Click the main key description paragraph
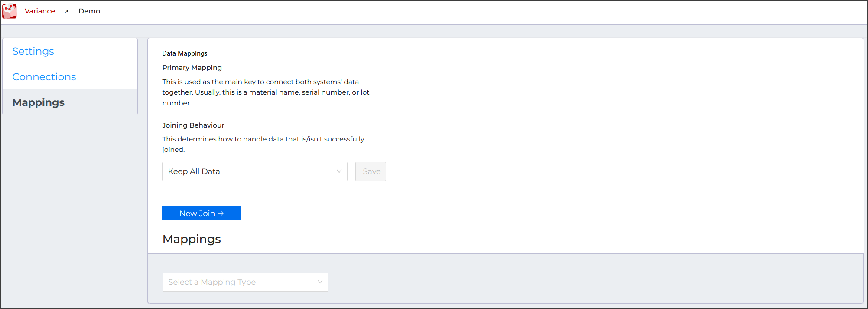Screen dimensions: 868x309 pos(266,92)
